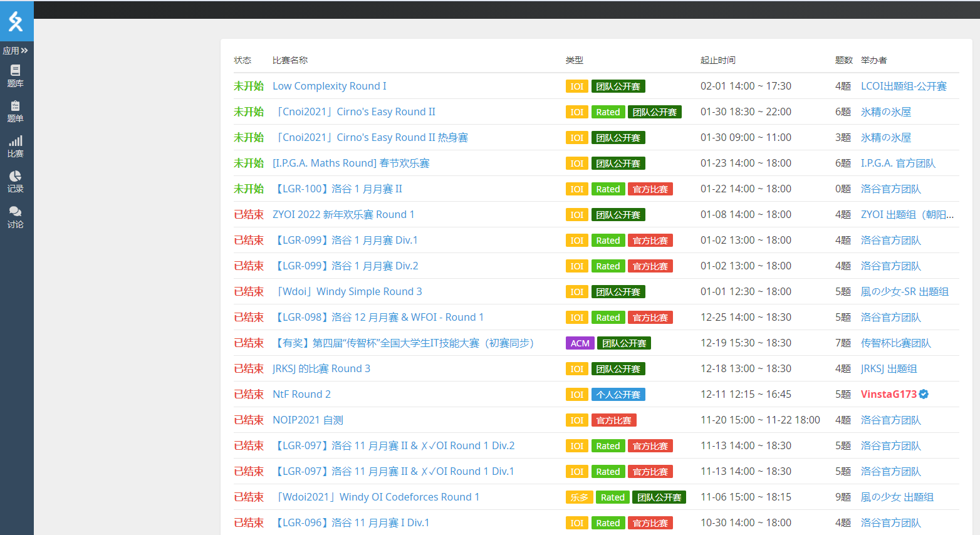Viewport: 980px width, 535px height.
Task: Open VinstaG173 user profile
Action: click(x=889, y=394)
